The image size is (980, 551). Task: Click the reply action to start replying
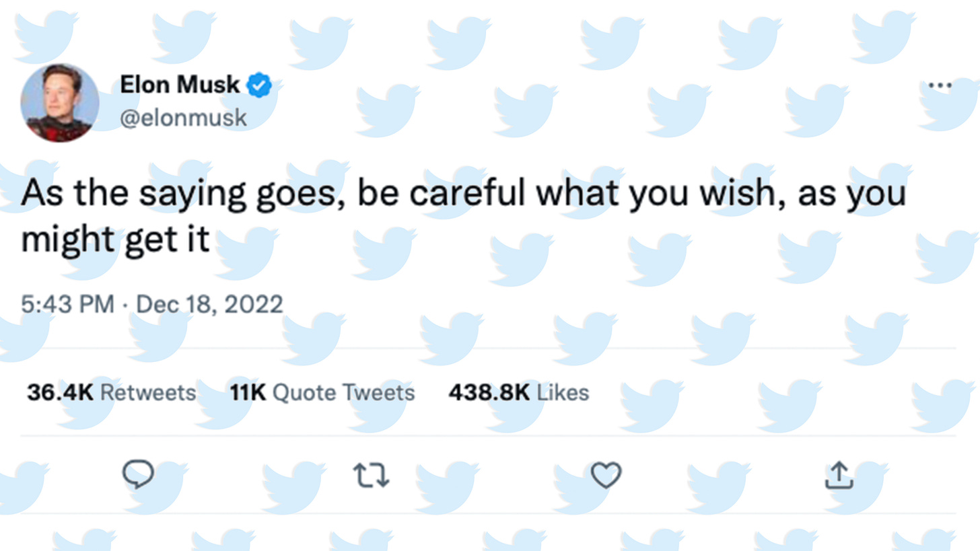[x=139, y=476]
